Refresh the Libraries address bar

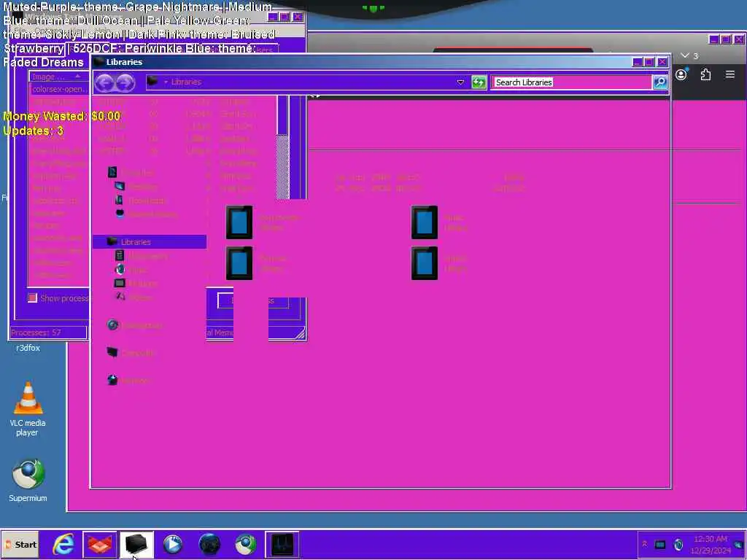coord(479,82)
